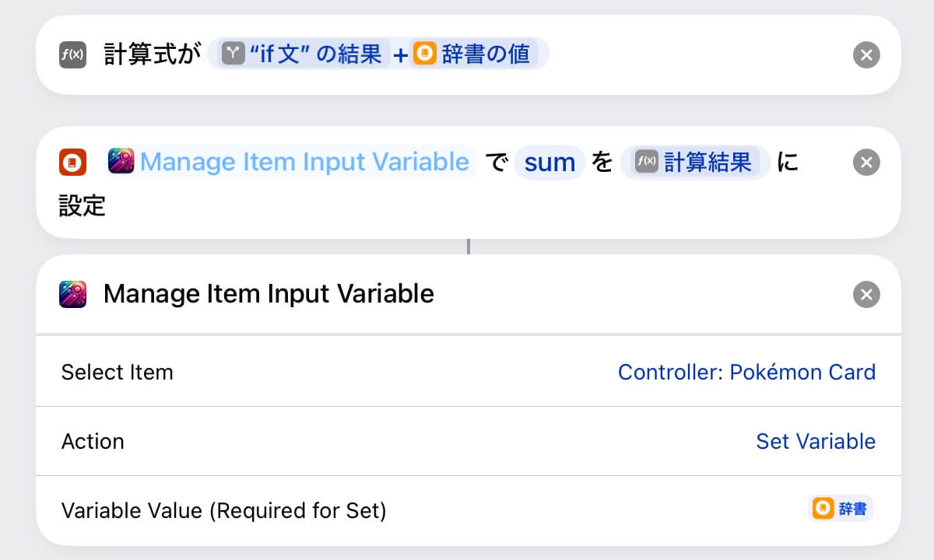This screenshot has width=934, height=560.
Task: Tap the Action row label
Action: 93,441
